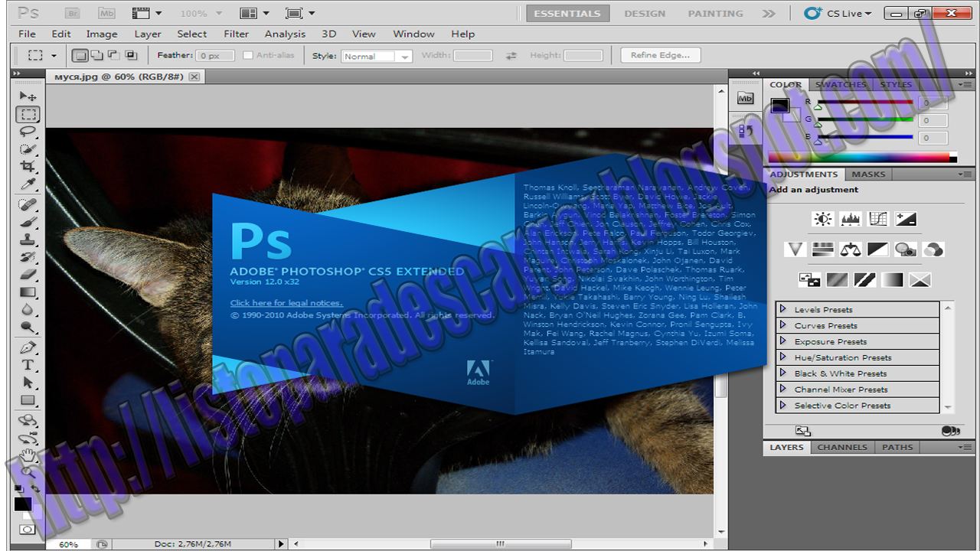Open the Mini Bridge panel icon in dock

(x=745, y=99)
